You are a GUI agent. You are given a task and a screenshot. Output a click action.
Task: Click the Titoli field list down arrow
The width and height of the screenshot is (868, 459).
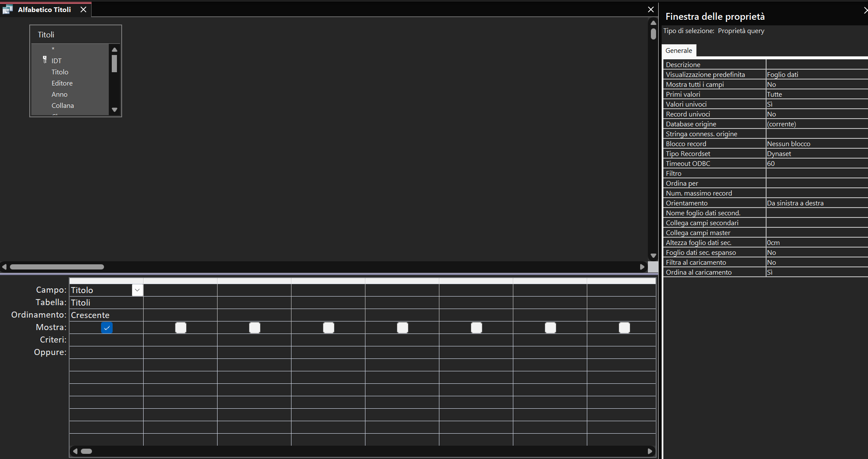114,110
